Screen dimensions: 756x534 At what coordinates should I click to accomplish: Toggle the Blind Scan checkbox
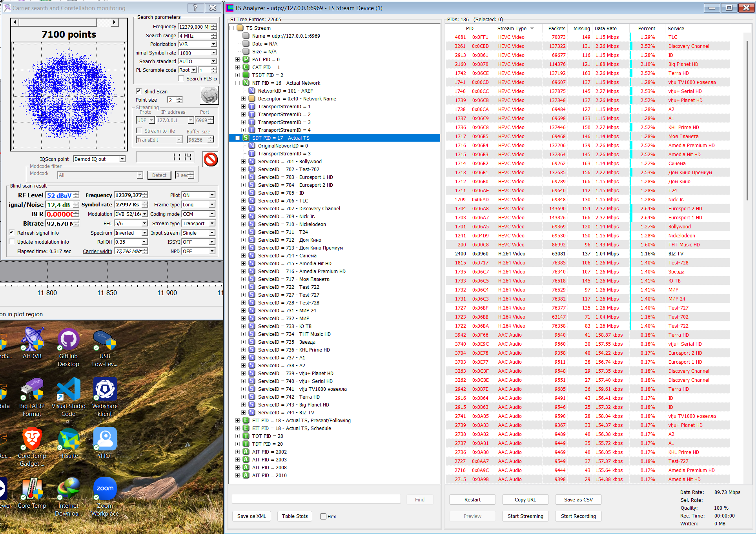click(x=138, y=91)
